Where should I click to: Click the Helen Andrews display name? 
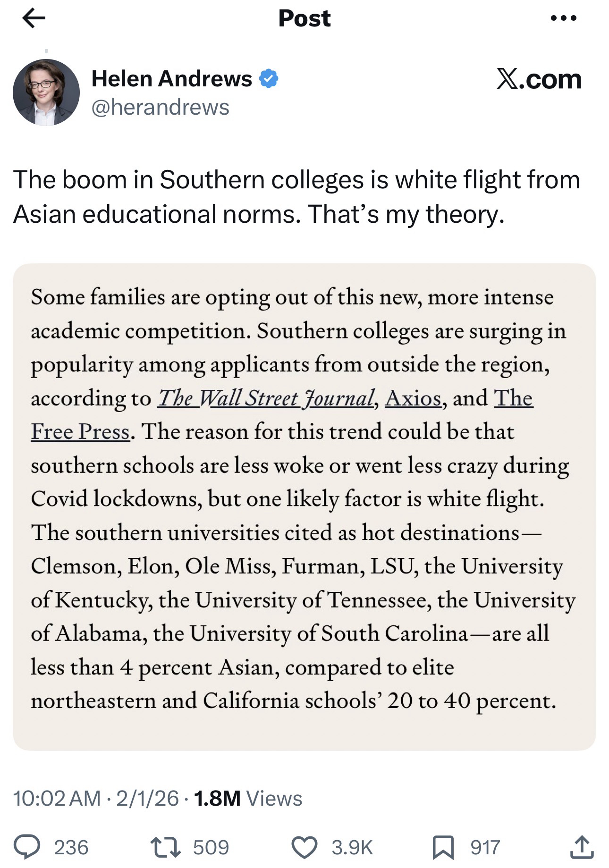click(171, 78)
